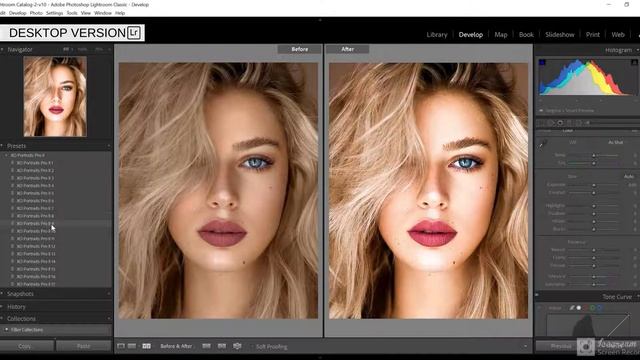
Task: Toggle the Before/After view icon
Action: (x=147, y=346)
